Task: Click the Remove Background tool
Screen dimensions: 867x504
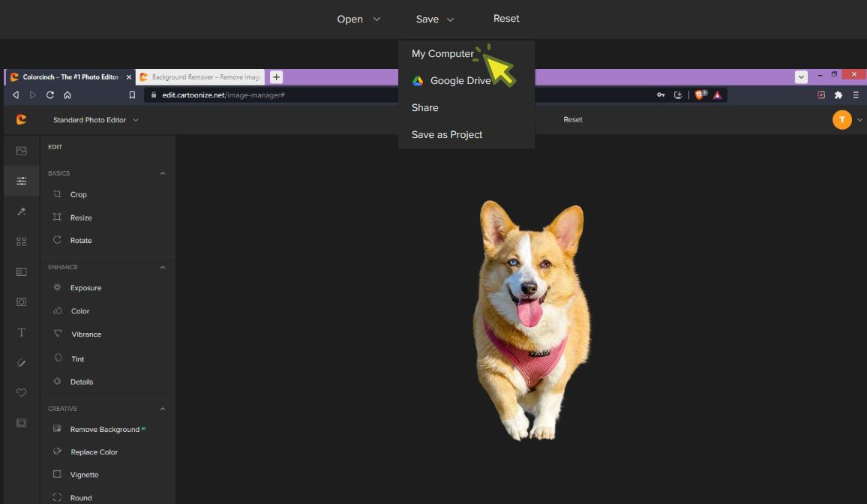Action: pyautogui.click(x=104, y=430)
